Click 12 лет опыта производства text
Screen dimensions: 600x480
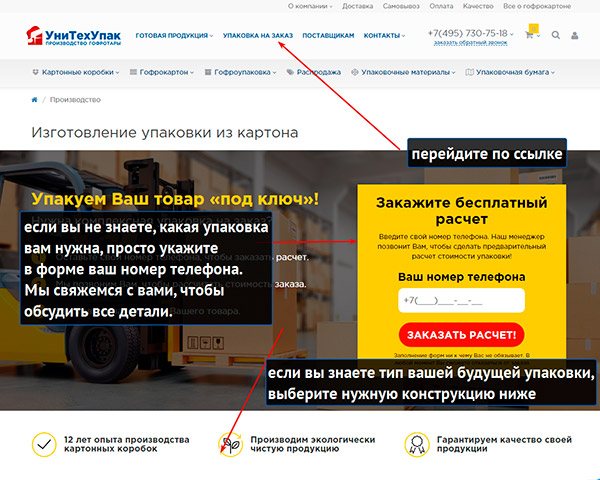pos(127,440)
